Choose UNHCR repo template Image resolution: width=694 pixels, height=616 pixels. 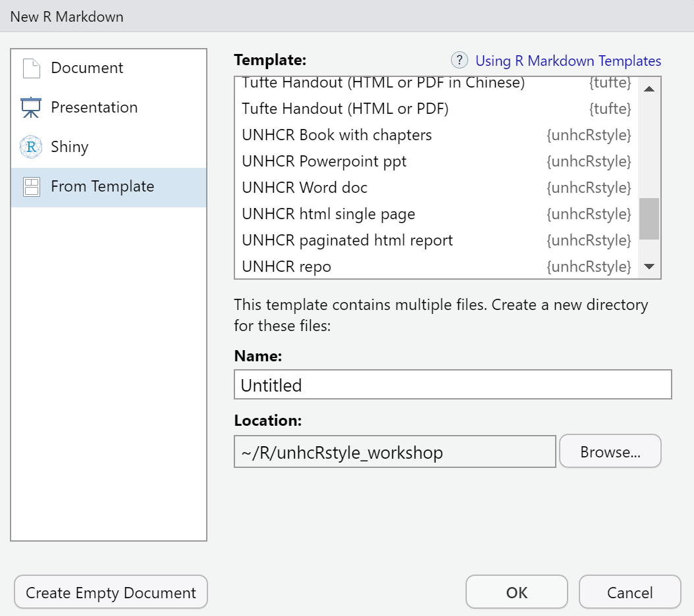[x=437, y=267]
